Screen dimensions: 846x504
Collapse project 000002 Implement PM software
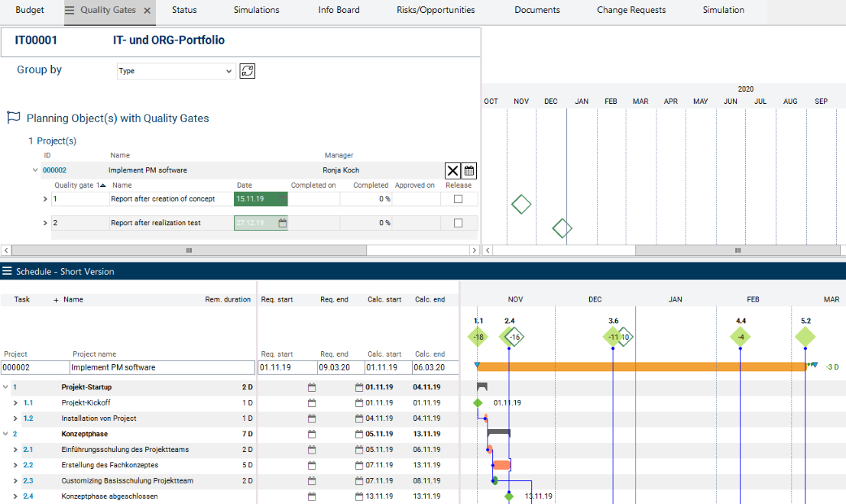coord(35,170)
